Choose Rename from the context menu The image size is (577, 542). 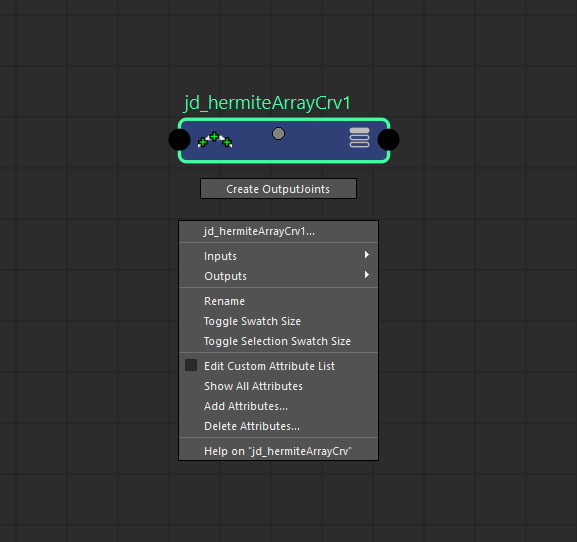[278, 301]
